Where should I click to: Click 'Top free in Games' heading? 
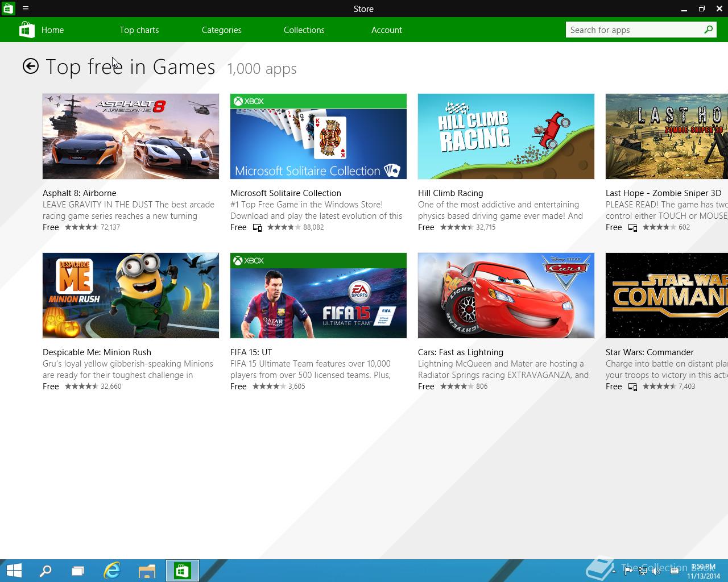130,67
